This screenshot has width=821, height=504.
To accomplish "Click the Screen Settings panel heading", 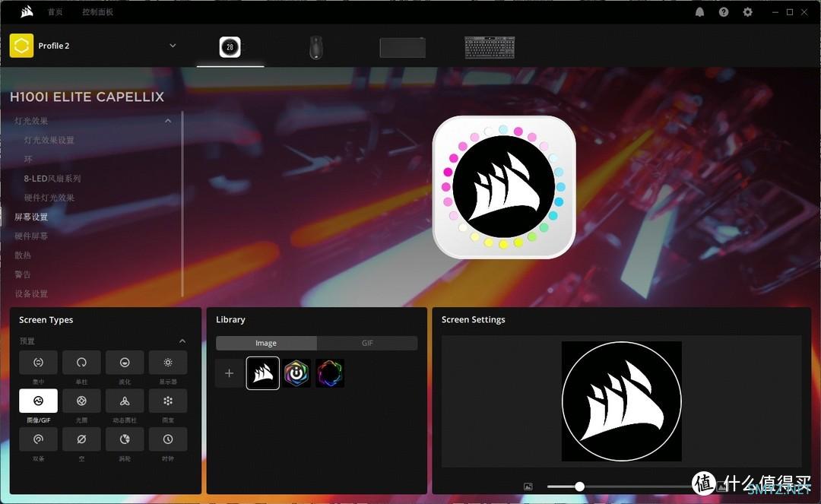I will [x=474, y=319].
